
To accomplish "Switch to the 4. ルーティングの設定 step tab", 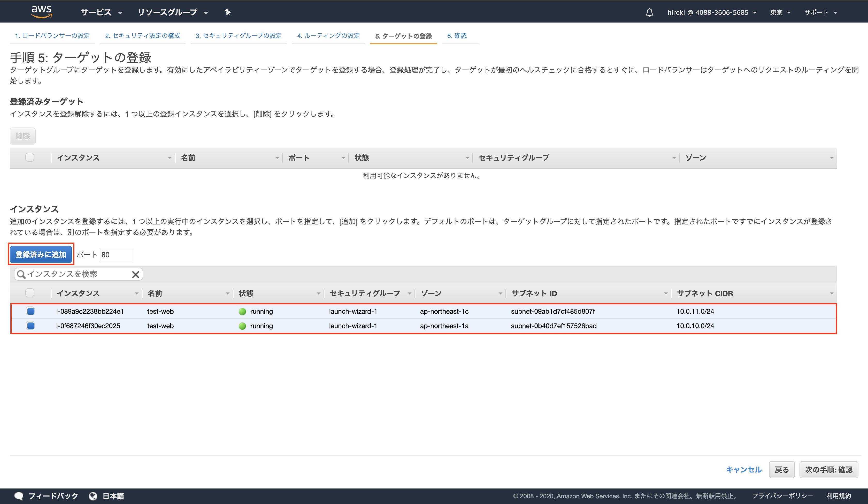I will (328, 35).
